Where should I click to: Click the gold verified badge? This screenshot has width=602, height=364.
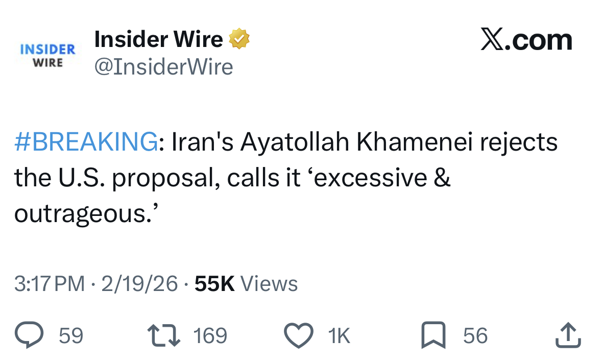click(x=238, y=40)
